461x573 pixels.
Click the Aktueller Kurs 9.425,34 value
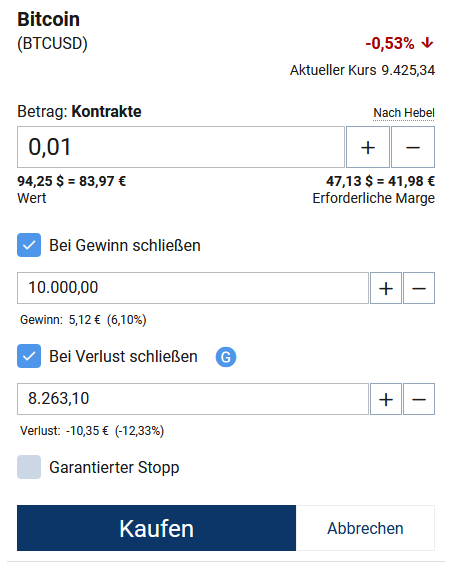coord(408,70)
